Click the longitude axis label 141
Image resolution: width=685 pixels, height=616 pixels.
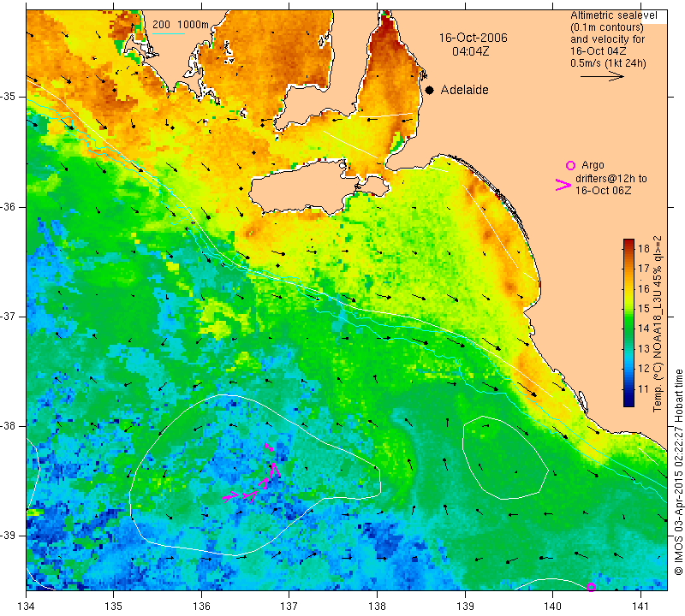[640, 607]
